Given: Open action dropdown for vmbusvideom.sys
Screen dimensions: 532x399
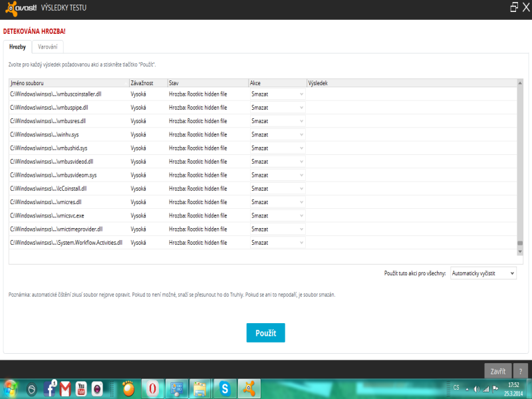Looking at the screenshot, I should tap(277, 175).
